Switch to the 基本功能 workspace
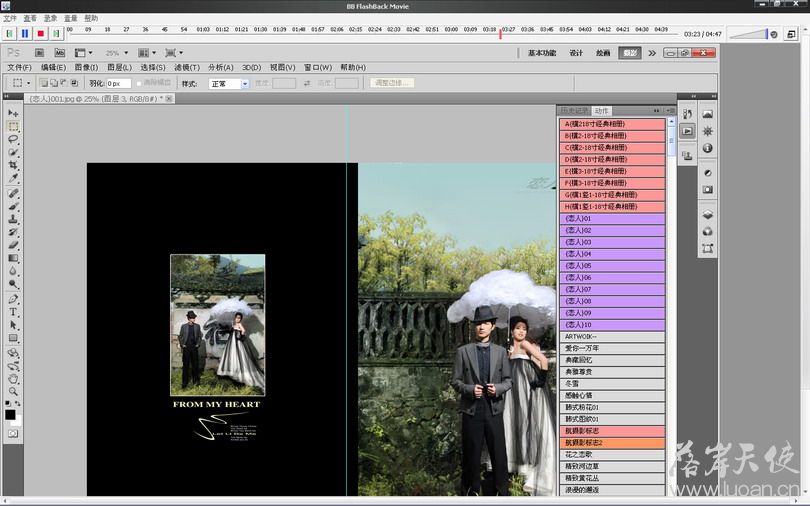Viewport: 810px width, 506px height. tap(542, 53)
